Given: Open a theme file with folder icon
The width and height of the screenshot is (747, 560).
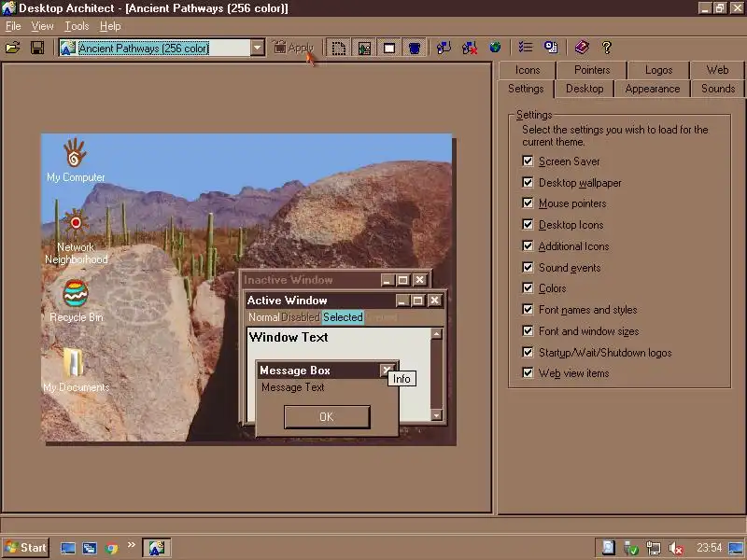Looking at the screenshot, I should coord(13,48).
